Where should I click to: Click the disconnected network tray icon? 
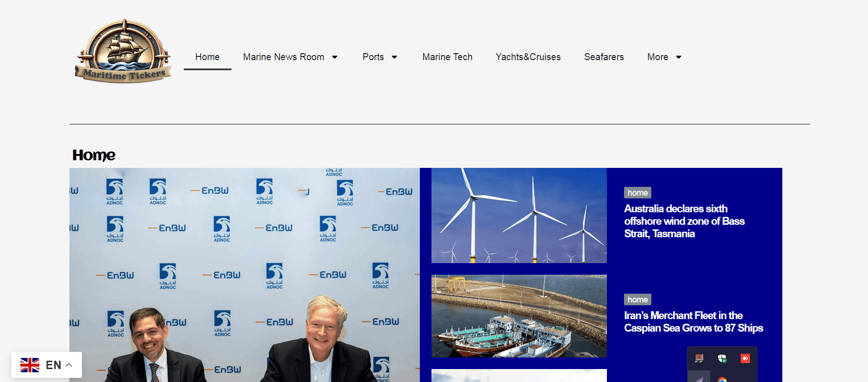pyautogui.click(x=699, y=358)
